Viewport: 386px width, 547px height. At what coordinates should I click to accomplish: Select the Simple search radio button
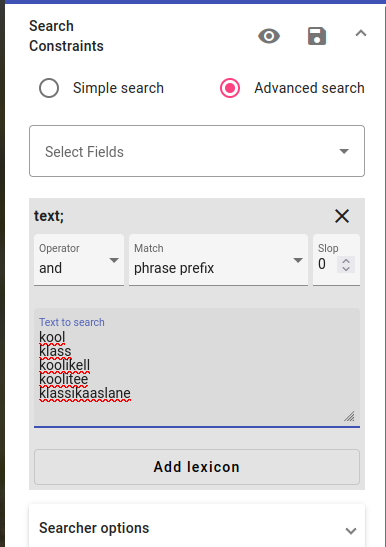point(49,88)
